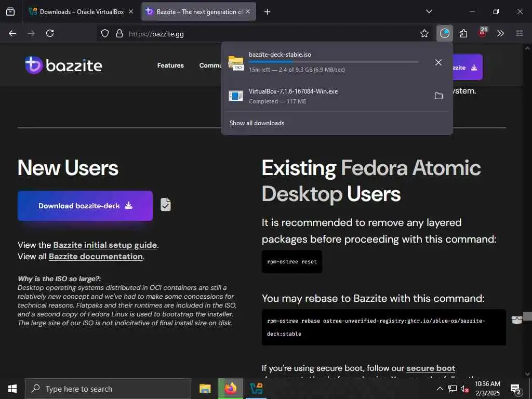Close the Bazzite browser tab
Image resolution: width=532 pixels, height=399 pixels.
pyautogui.click(x=248, y=11)
